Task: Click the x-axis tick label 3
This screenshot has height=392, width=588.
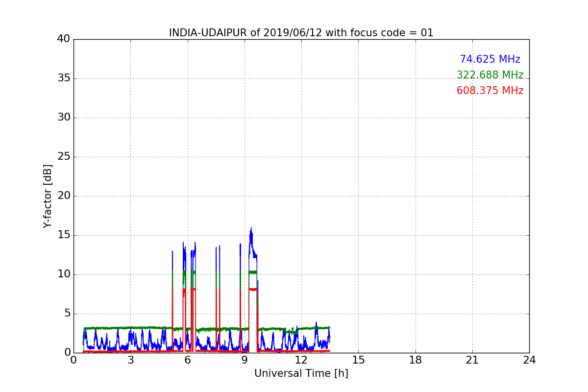Action: 130,360
